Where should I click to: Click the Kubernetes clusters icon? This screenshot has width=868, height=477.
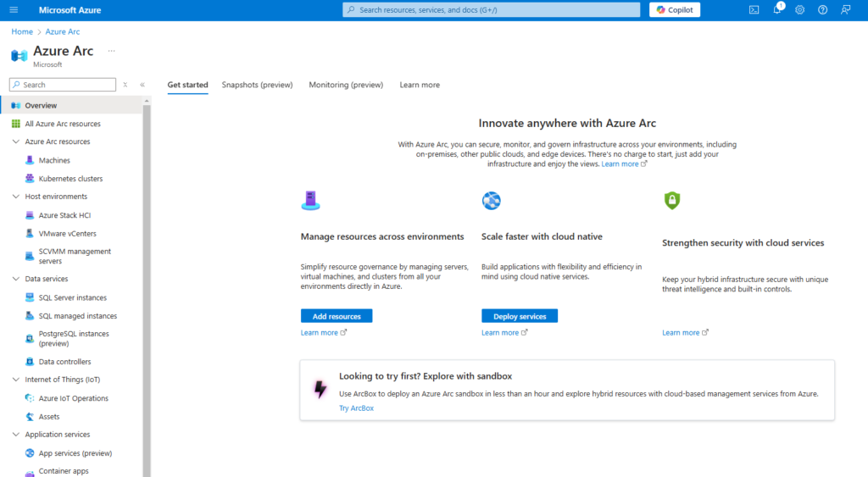(x=30, y=178)
